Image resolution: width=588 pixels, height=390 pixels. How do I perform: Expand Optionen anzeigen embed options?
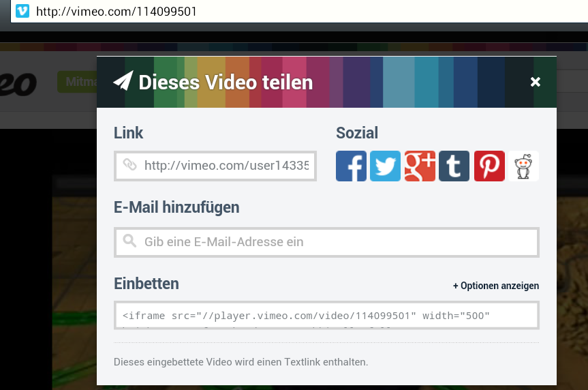coord(496,286)
